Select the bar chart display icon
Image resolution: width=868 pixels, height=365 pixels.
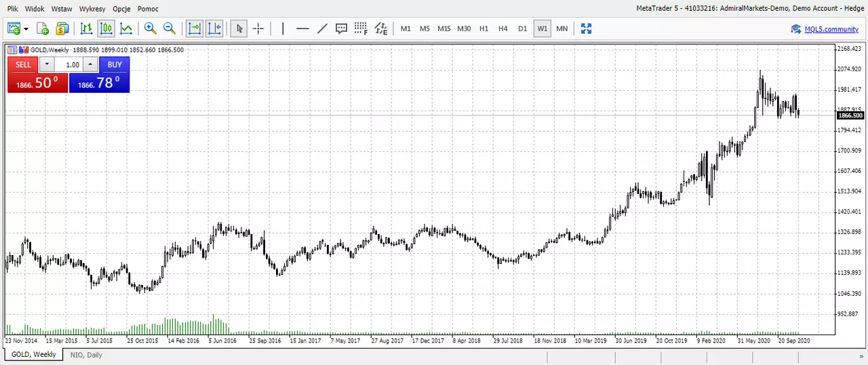click(86, 28)
